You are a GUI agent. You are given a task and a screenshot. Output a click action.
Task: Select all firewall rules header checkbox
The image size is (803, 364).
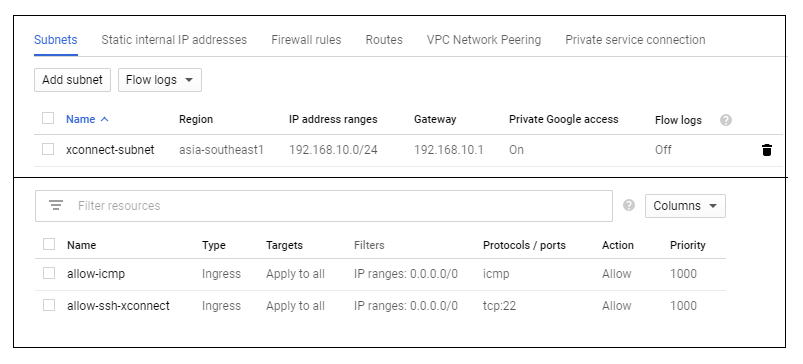point(49,244)
